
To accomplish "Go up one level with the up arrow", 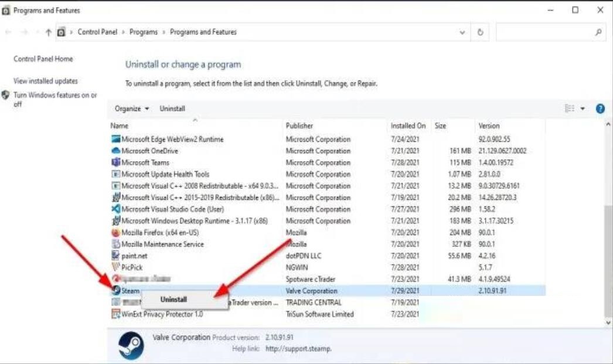I will click(x=48, y=32).
